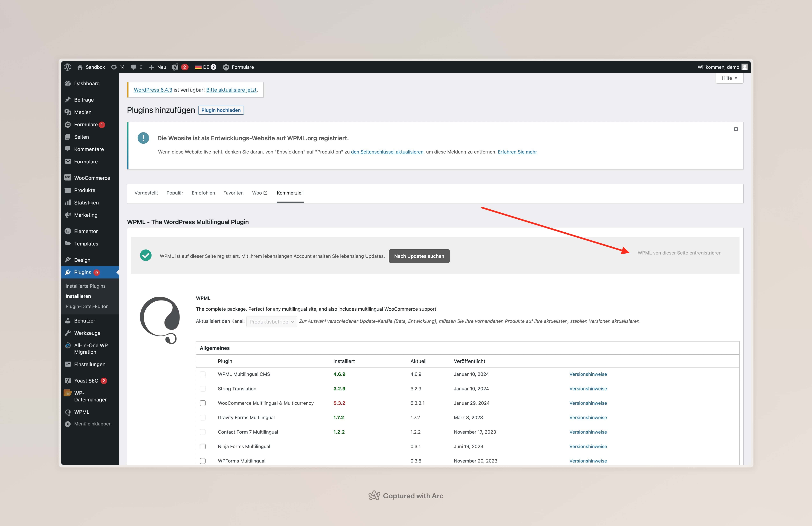Click the Plugin hochladen button
The image size is (812, 526).
click(x=221, y=110)
